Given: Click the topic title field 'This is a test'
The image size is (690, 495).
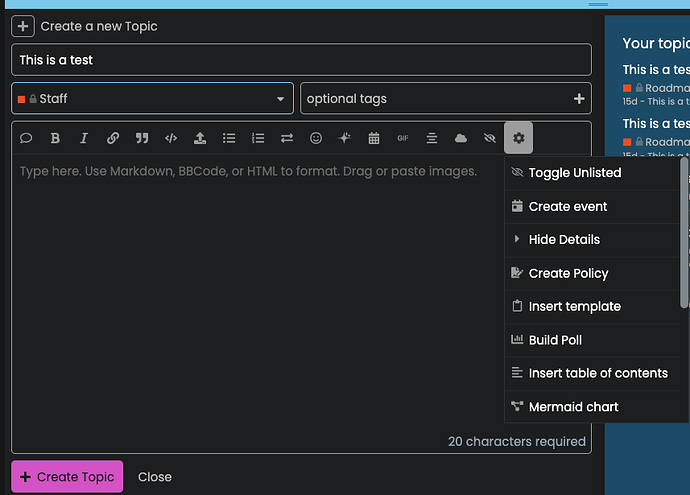Looking at the screenshot, I should (301, 60).
